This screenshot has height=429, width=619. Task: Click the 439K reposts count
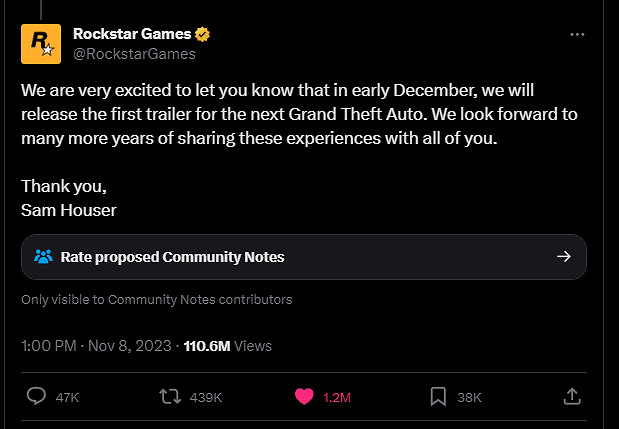tap(205, 398)
